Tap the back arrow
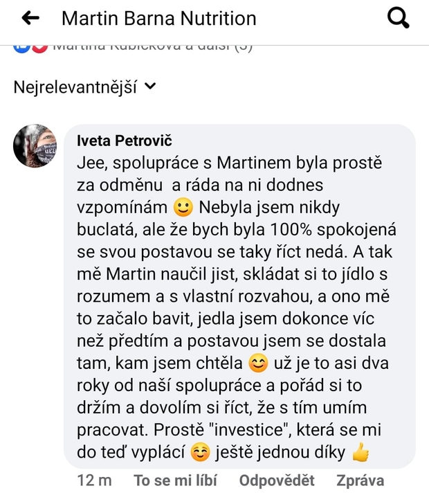429x504 pixels. click(30, 19)
